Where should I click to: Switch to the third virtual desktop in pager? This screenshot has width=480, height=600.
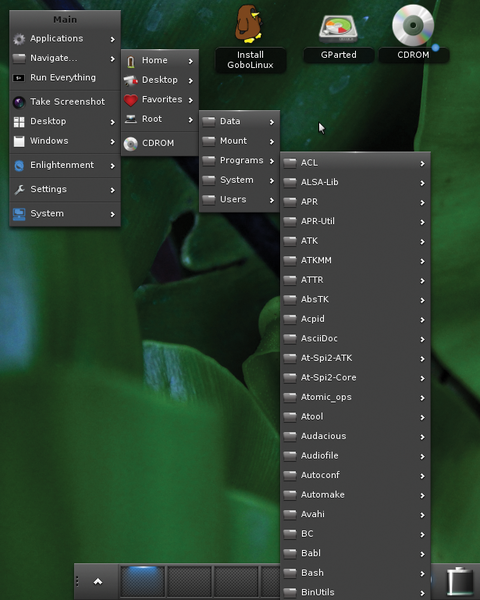coord(236,582)
